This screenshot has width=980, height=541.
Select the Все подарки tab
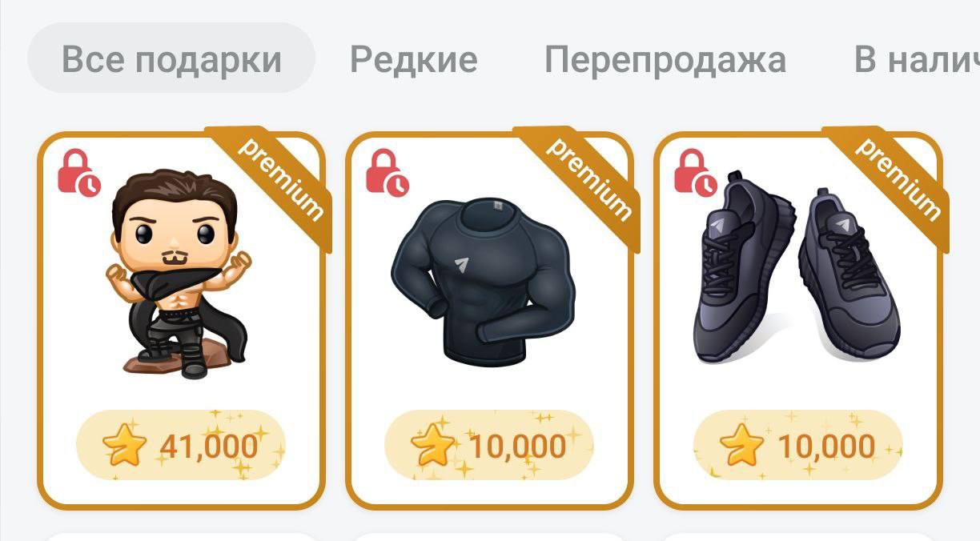tap(171, 59)
